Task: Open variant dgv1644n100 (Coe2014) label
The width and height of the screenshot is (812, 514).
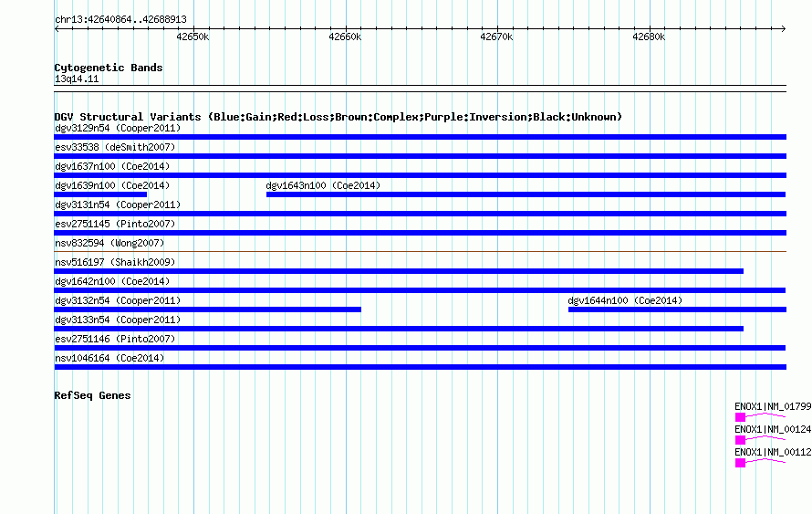Action: 625,300
